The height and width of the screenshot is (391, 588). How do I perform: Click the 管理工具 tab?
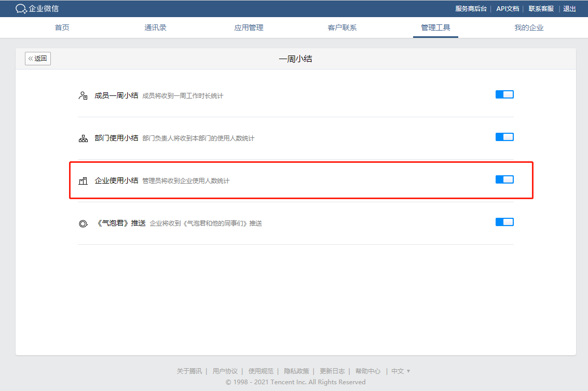pyautogui.click(x=435, y=27)
